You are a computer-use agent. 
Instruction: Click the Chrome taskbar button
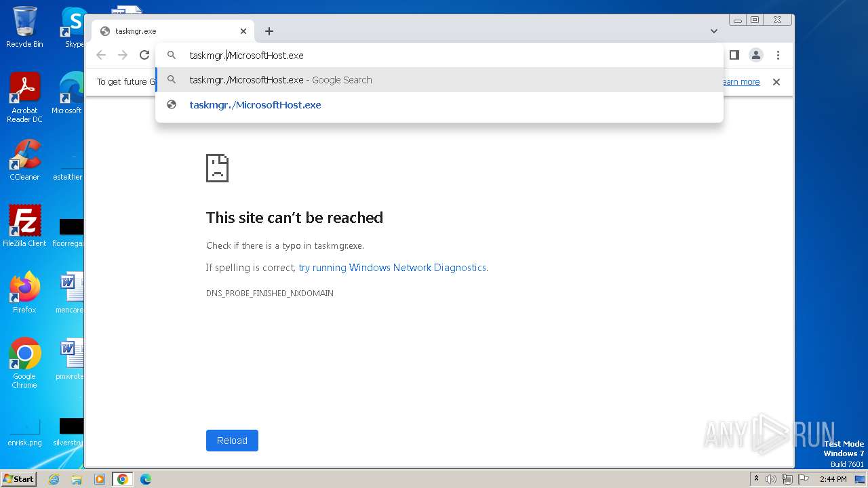click(123, 479)
